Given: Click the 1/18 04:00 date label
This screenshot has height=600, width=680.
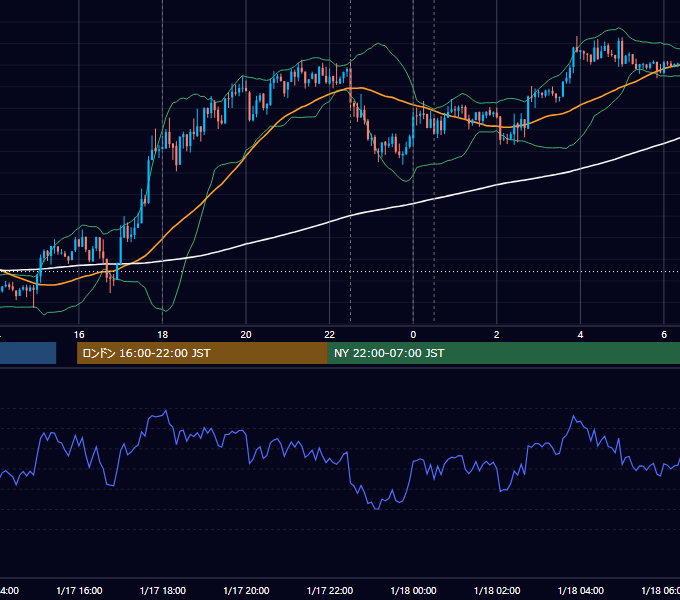Looking at the screenshot, I should coord(581,590).
